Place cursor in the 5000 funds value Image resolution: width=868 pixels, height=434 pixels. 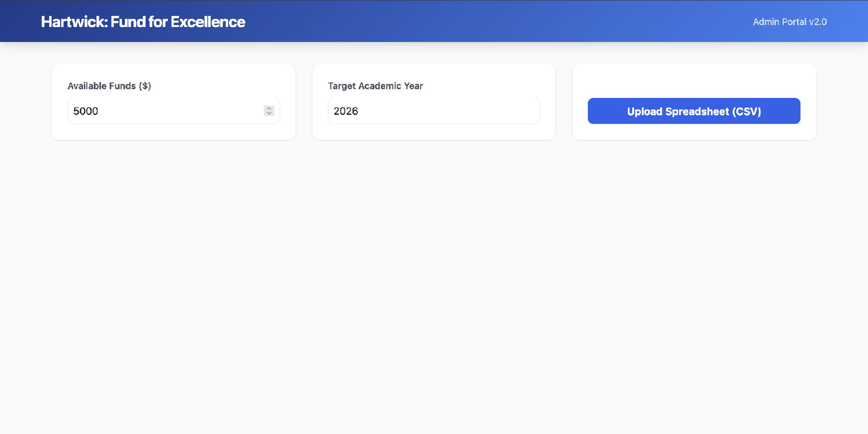(x=87, y=111)
